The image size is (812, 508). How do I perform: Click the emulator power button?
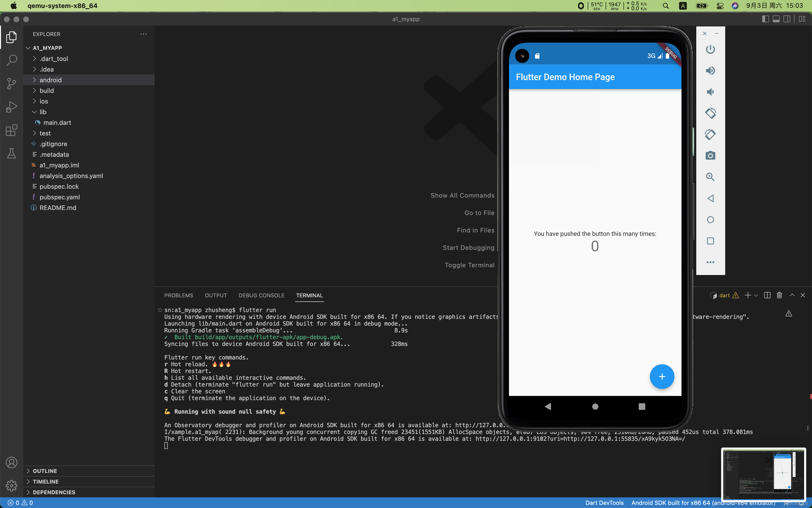point(710,49)
